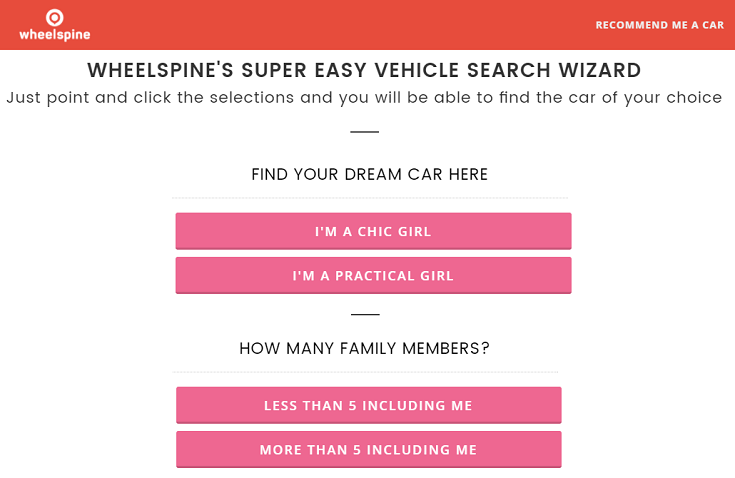Click the Wheelspine target logo icon

(x=54, y=17)
